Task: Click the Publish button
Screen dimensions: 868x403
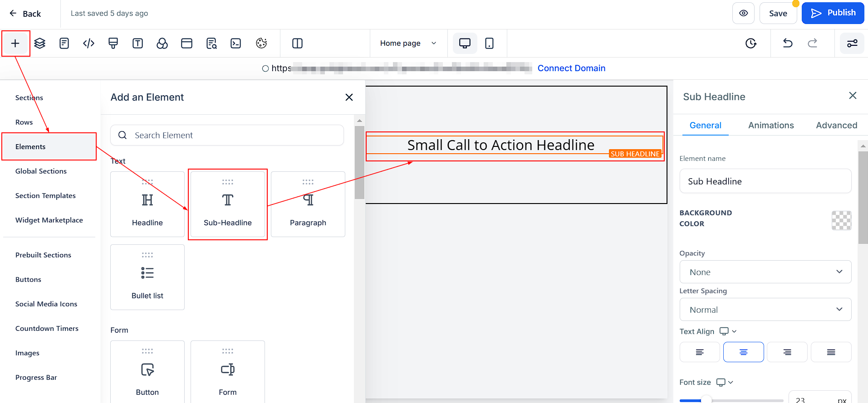Action: (x=833, y=13)
